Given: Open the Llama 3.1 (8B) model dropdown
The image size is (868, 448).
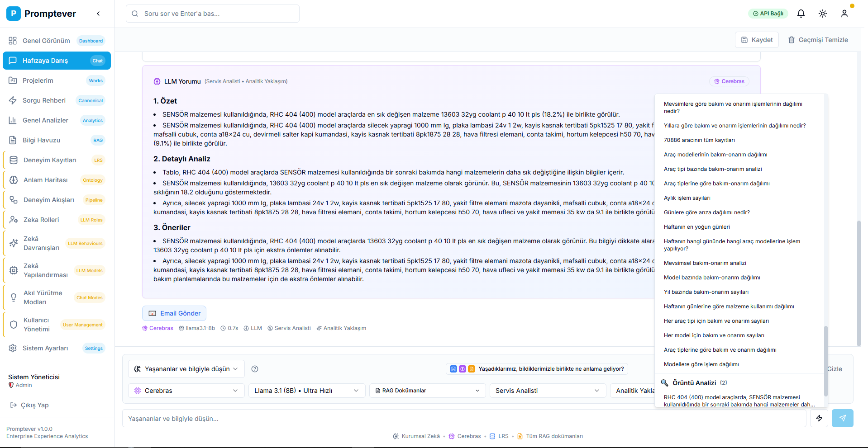Looking at the screenshot, I should point(306,391).
